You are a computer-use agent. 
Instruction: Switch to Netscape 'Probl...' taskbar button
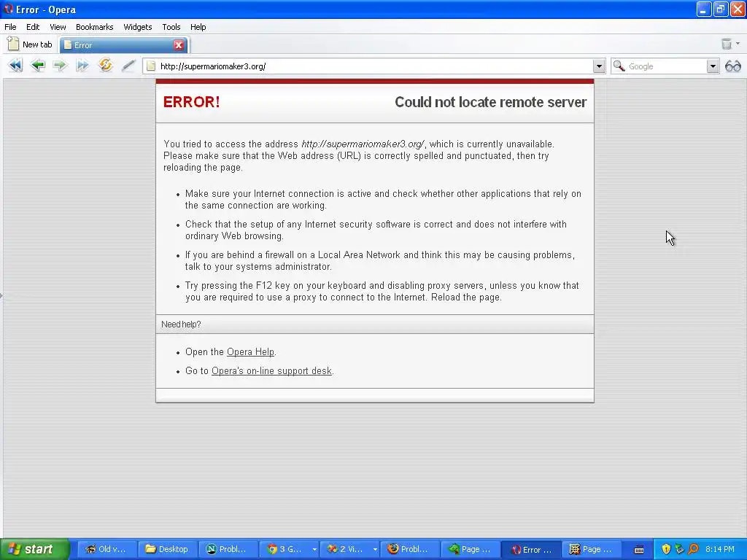228,549
